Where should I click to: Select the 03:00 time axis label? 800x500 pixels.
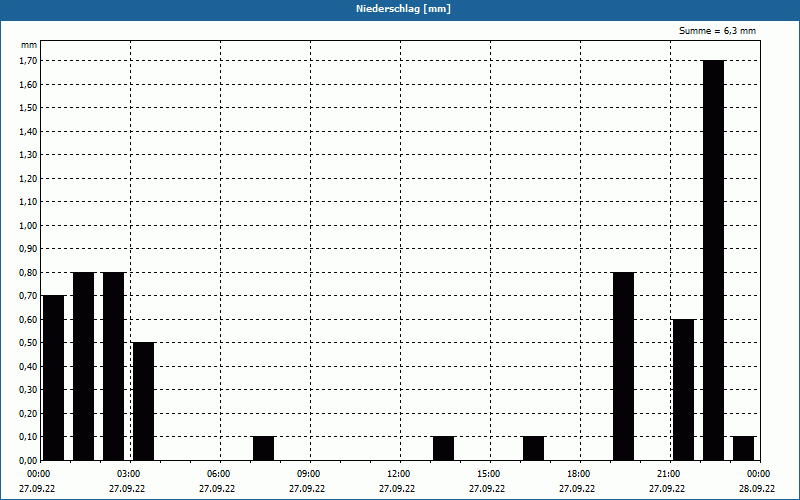pyautogui.click(x=129, y=474)
